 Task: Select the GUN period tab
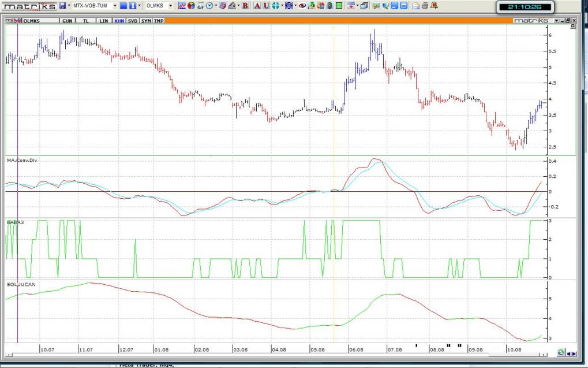point(68,20)
